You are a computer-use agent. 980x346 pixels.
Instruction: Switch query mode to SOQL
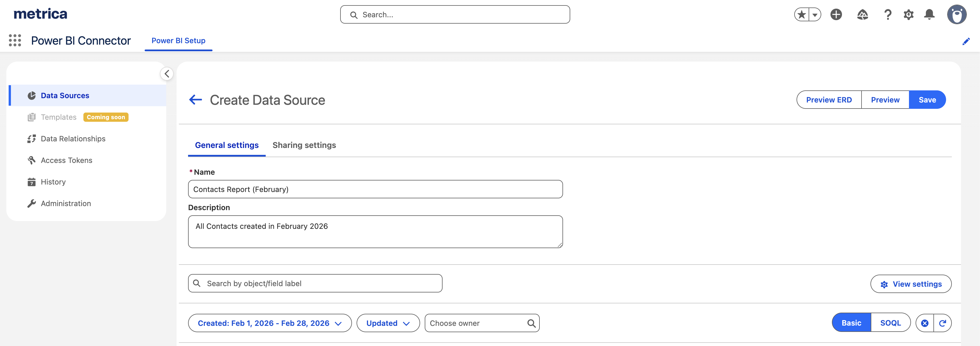point(890,323)
